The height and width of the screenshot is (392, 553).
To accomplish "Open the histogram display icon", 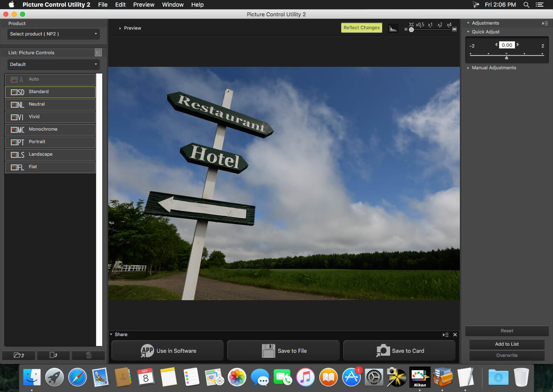I will (x=393, y=28).
